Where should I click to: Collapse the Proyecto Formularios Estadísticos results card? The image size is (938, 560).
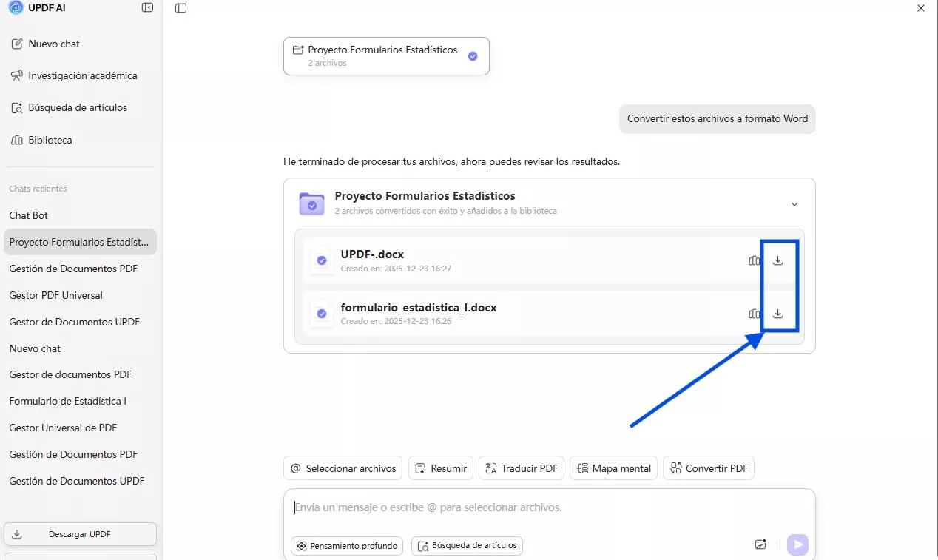coord(794,204)
